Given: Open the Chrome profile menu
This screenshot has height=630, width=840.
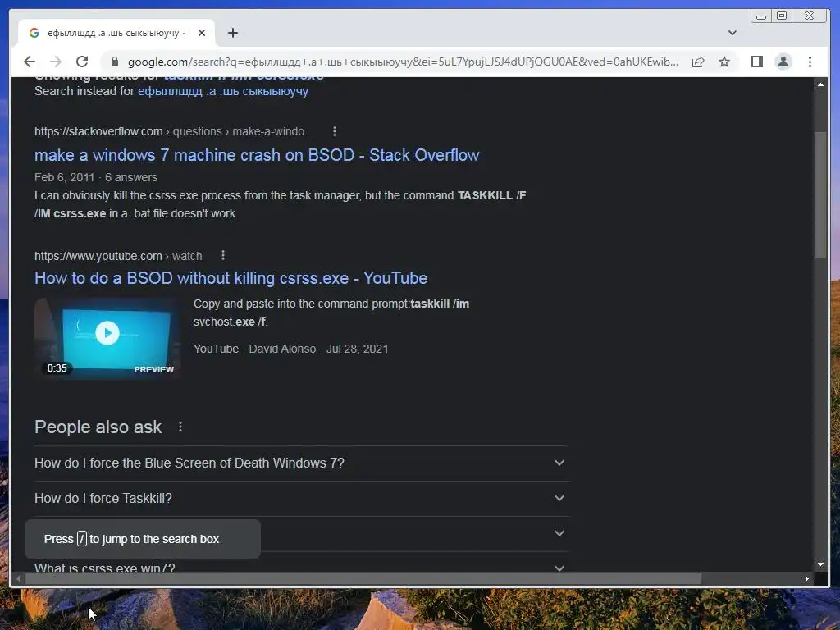Looking at the screenshot, I should pos(783,62).
